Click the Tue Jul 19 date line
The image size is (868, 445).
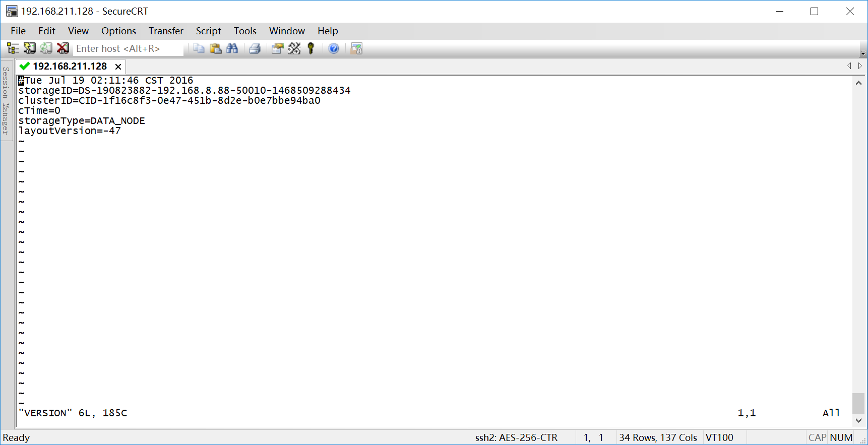pyautogui.click(x=106, y=80)
